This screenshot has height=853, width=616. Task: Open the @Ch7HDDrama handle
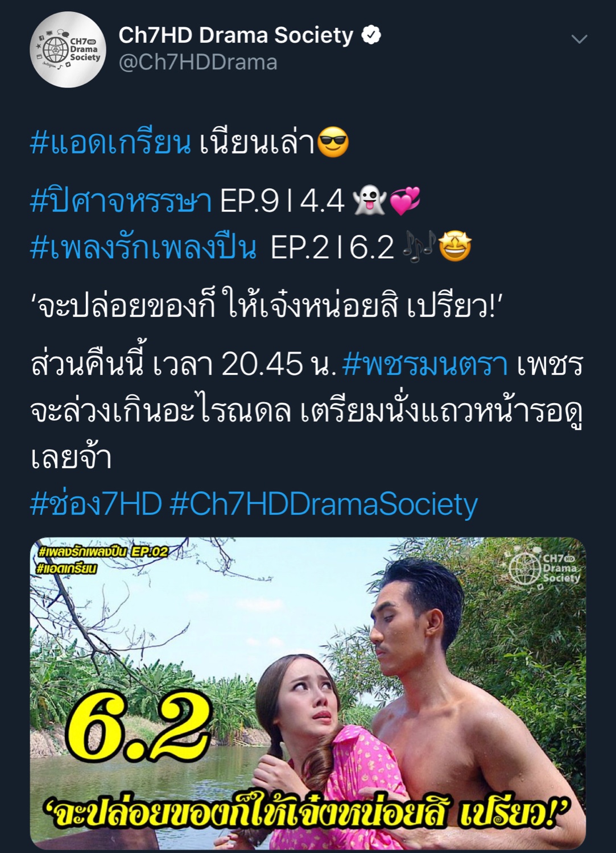[198, 62]
